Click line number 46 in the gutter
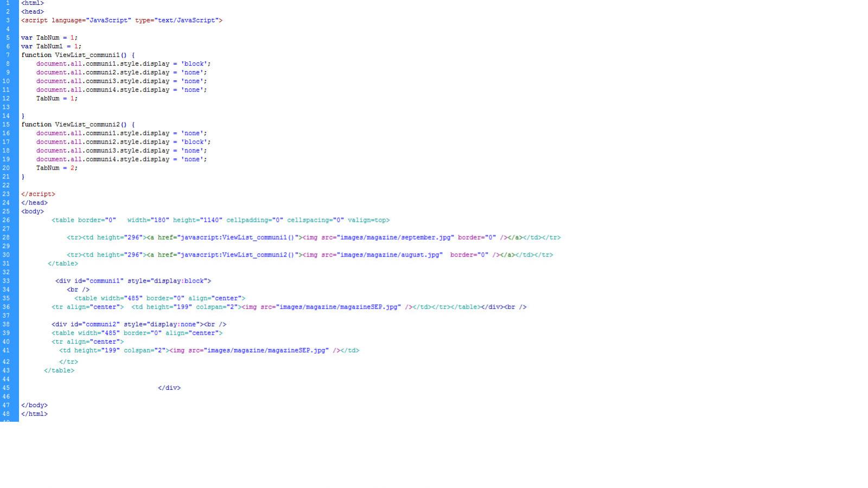Image resolution: width=868 pixels, height=488 pixels. point(6,396)
